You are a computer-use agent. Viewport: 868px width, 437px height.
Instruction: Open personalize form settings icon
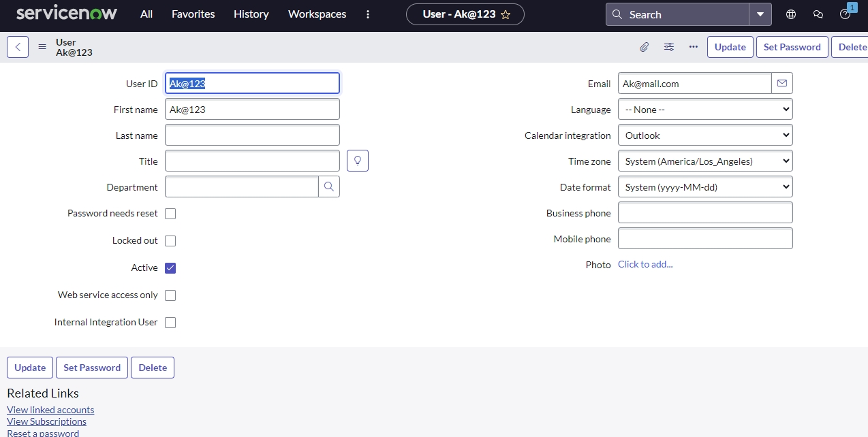[x=669, y=47]
